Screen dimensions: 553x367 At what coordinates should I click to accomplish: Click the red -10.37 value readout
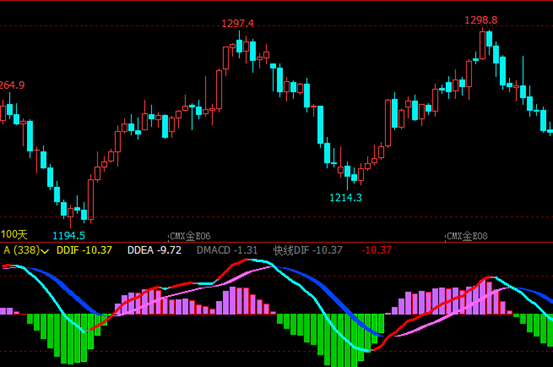(376, 250)
